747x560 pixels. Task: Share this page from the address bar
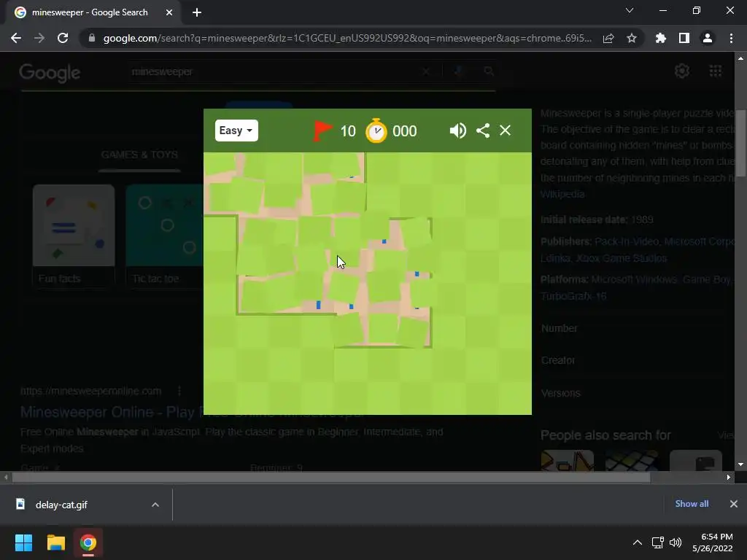click(x=608, y=38)
